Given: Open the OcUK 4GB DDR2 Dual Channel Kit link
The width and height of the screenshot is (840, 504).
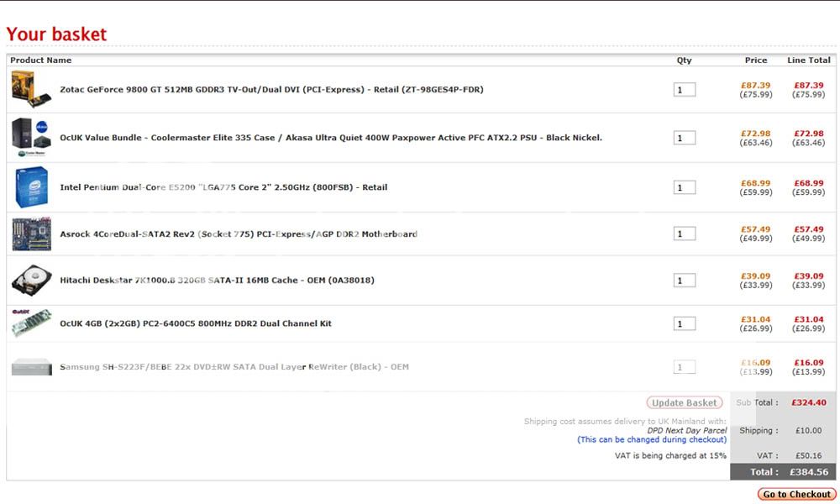Looking at the screenshot, I should pyautogui.click(x=196, y=323).
